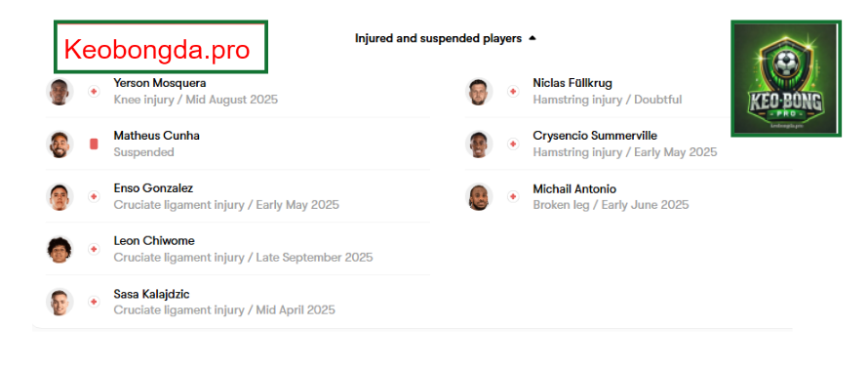
Task: Click Leon Chiwome's injury cross icon
Action: point(94,249)
